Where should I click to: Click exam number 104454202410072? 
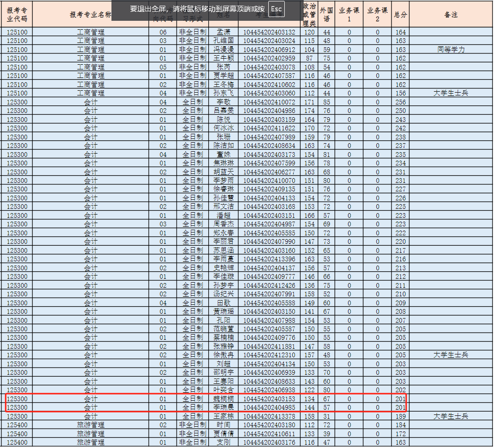(269, 102)
